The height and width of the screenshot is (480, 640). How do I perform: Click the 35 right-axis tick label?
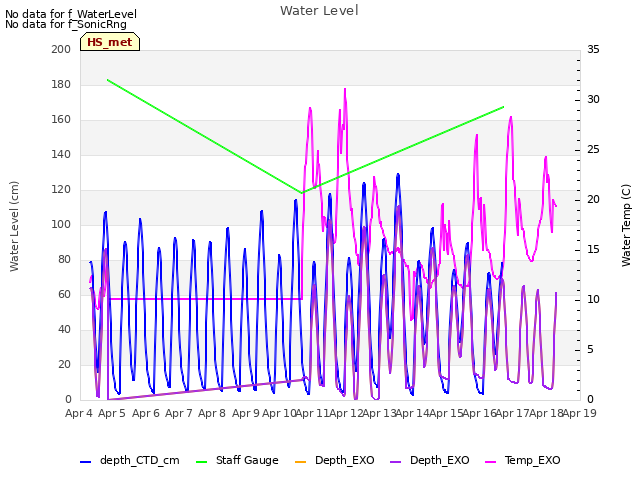point(593,49)
